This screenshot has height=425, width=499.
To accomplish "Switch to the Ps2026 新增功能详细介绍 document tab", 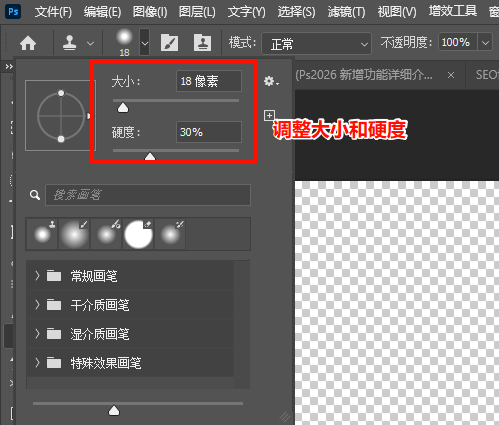I will pos(364,75).
